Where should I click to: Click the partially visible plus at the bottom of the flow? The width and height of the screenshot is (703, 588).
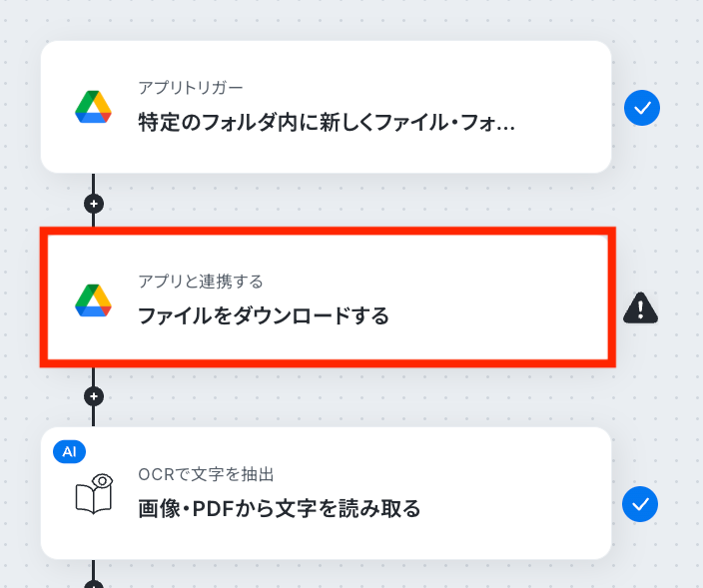94,584
